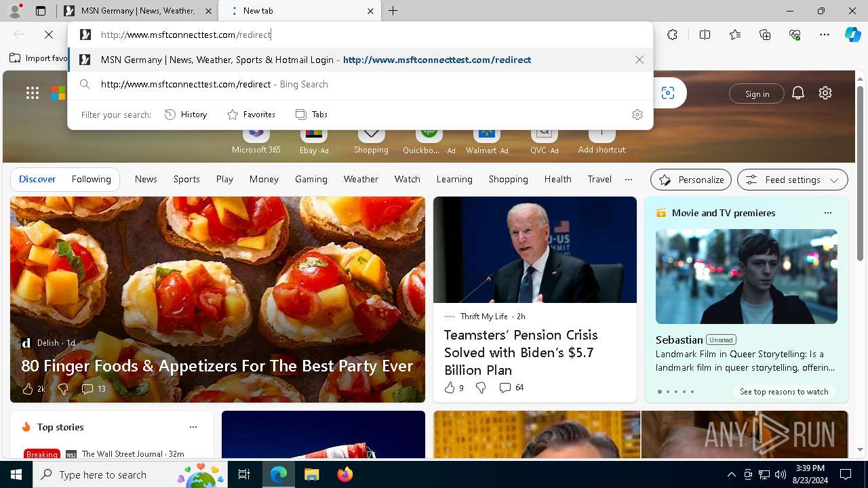Open the Personalize button
Screen dimensions: 868x488
(x=691, y=180)
